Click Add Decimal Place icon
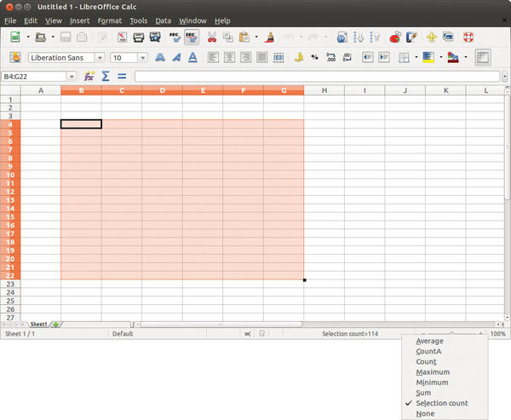 330,57
